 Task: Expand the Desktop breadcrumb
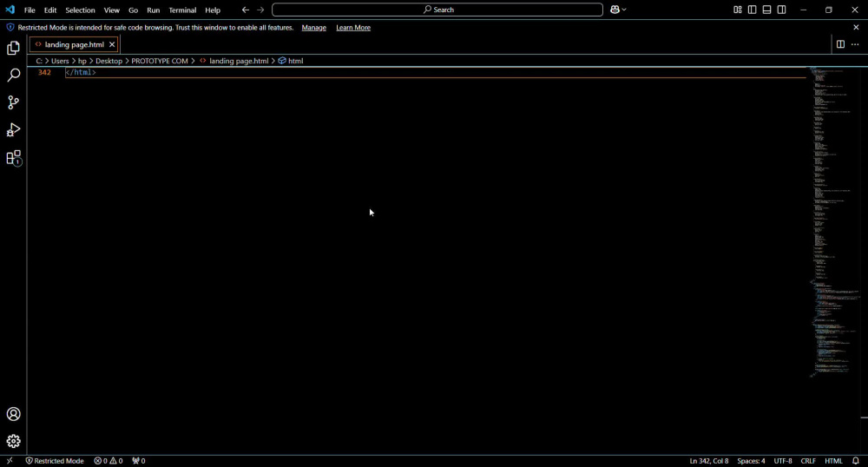tap(108, 61)
